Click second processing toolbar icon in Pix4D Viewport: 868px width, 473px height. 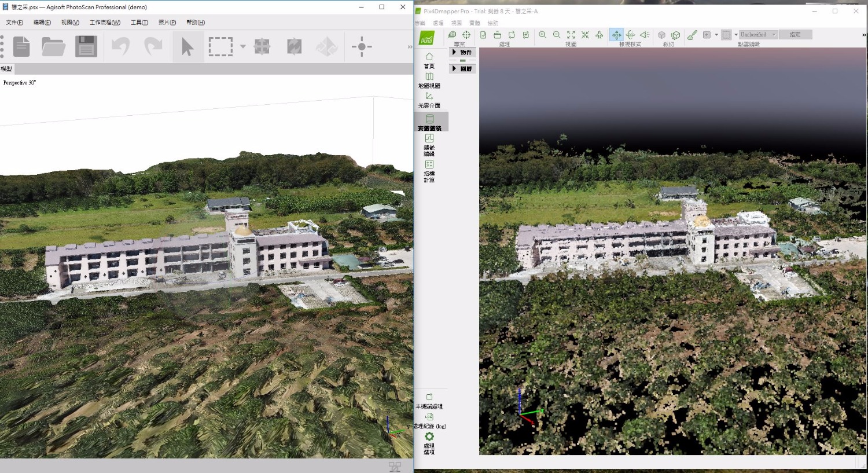(x=497, y=35)
